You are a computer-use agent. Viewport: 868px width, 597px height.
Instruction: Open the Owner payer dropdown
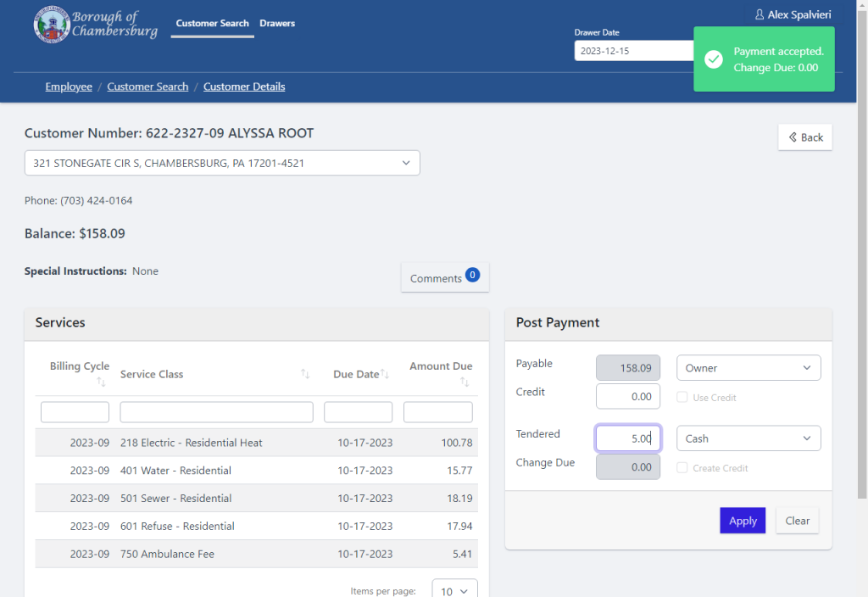[x=748, y=367]
